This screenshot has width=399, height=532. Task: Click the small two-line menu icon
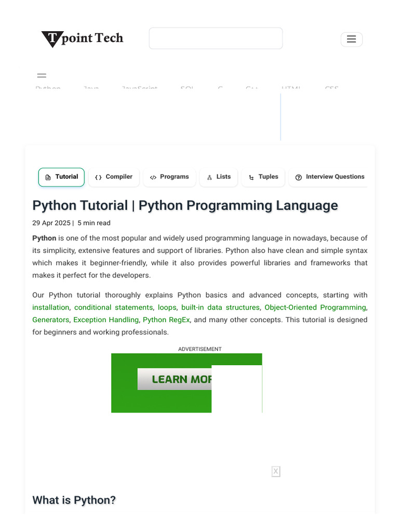pos(42,76)
